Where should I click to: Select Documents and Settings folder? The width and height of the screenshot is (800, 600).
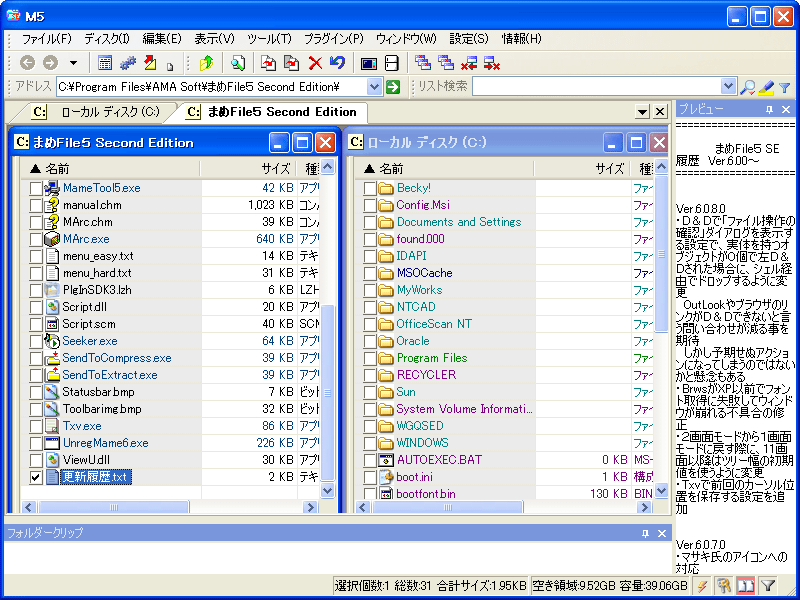click(x=459, y=222)
